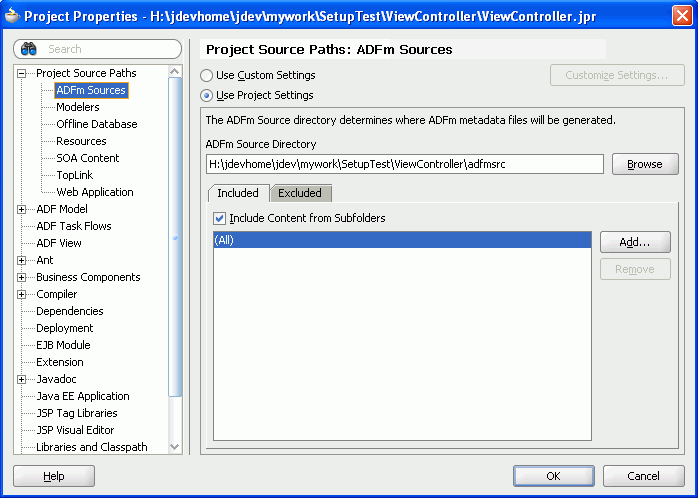Open Help for this dialog

coord(54,476)
